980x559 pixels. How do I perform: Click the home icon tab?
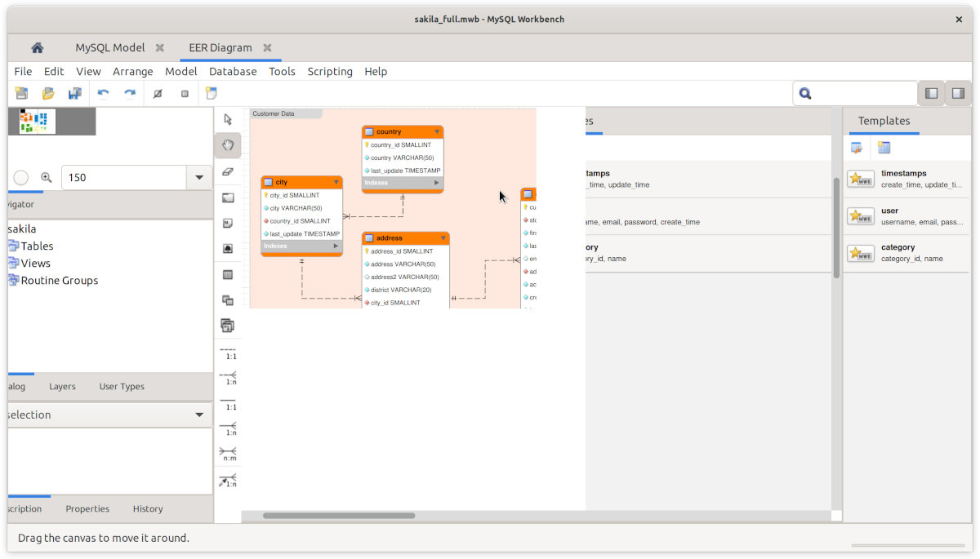click(x=37, y=48)
